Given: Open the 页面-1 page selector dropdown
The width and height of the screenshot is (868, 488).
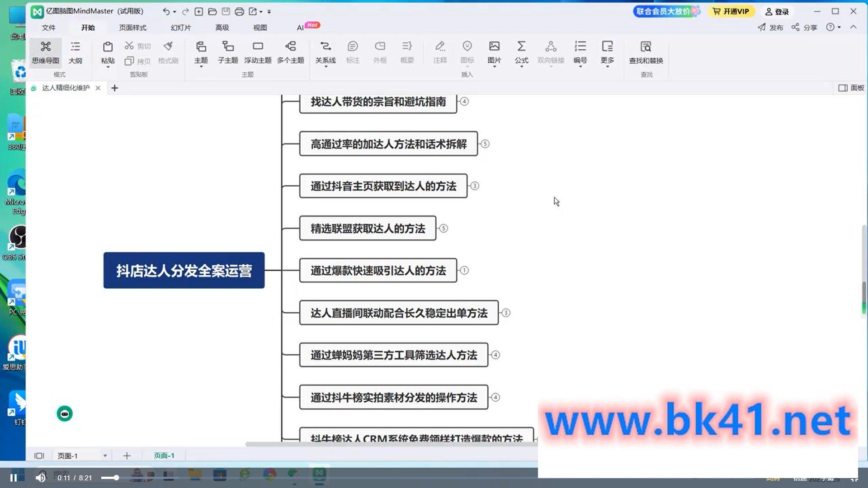Looking at the screenshot, I should [x=105, y=455].
